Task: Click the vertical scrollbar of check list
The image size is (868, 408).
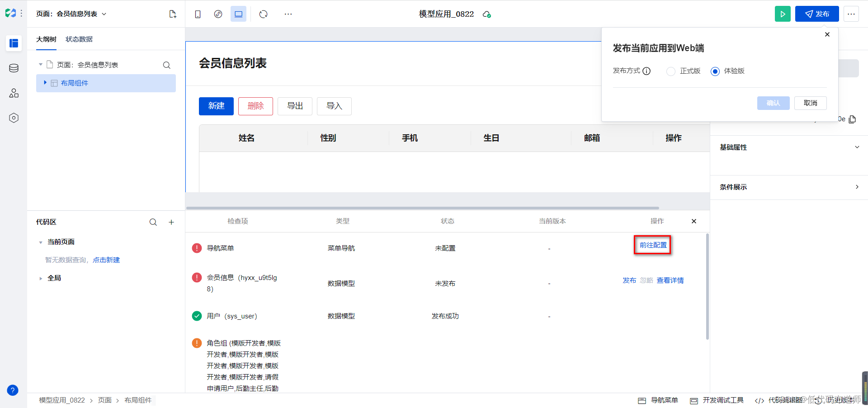Action: (708, 286)
